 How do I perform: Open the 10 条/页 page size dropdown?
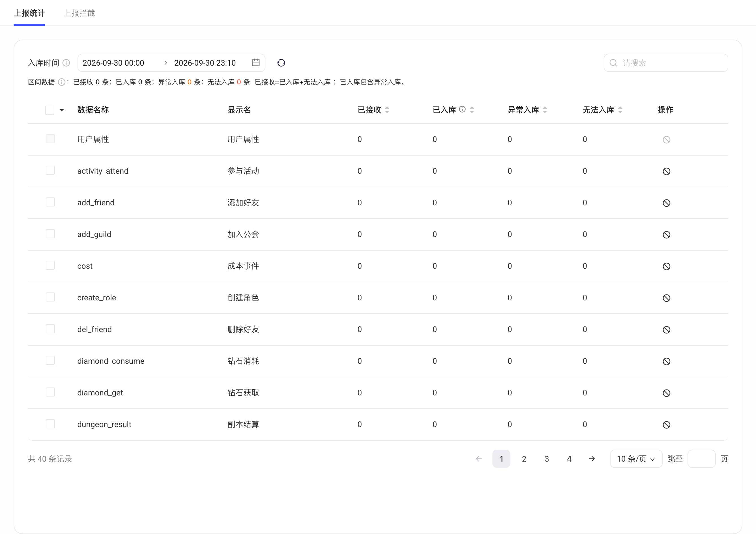click(x=636, y=458)
